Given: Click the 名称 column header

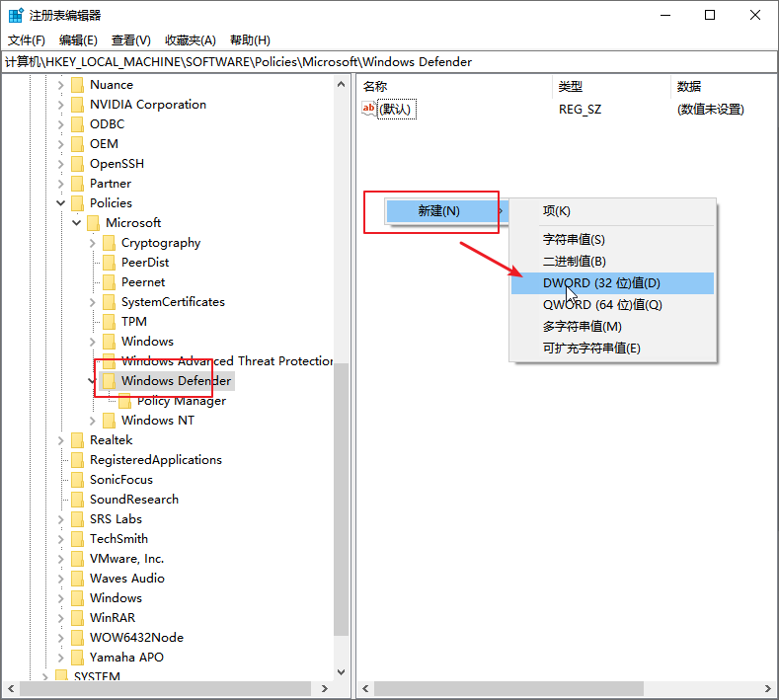Looking at the screenshot, I should click(x=375, y=87).
